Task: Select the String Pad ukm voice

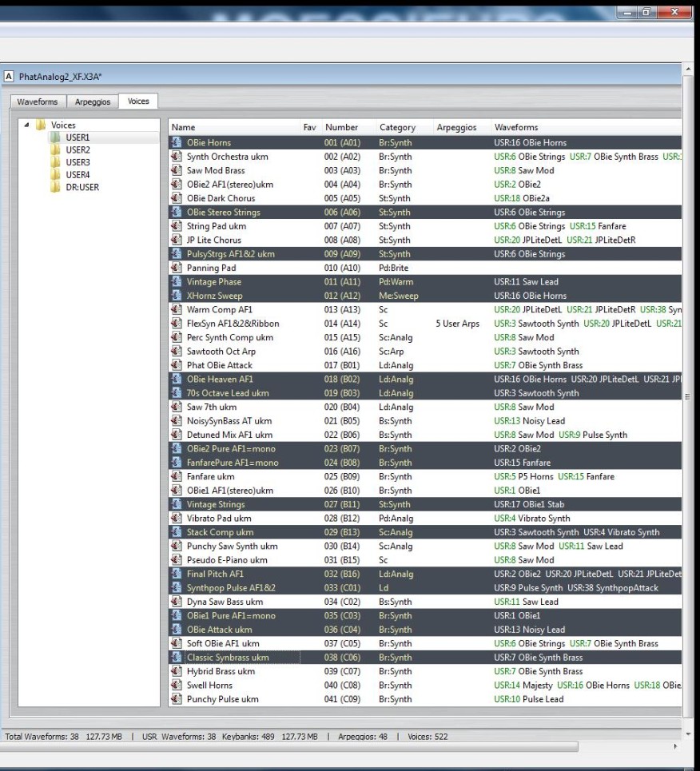Action: [x=425, y=226]
